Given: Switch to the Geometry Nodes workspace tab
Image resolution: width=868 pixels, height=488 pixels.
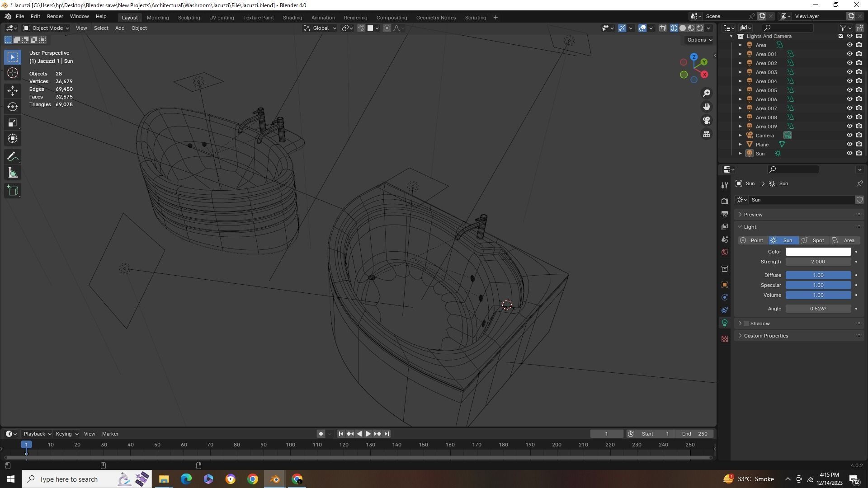Looking at the screenshot, I should [436, 18].
